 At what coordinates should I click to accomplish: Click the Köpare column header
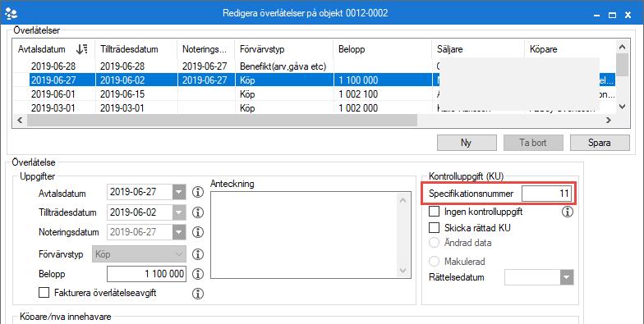(x=570, y=49)
